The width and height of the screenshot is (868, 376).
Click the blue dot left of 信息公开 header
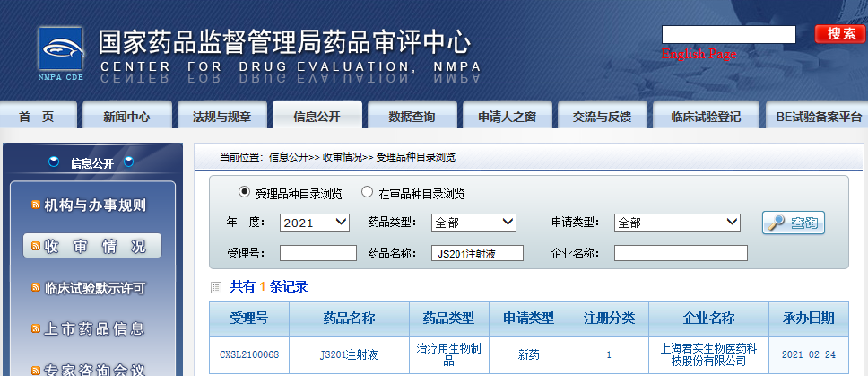tap(54, 162)
